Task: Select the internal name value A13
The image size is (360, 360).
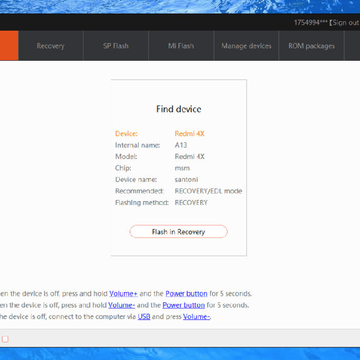Action: pos(181,145)
